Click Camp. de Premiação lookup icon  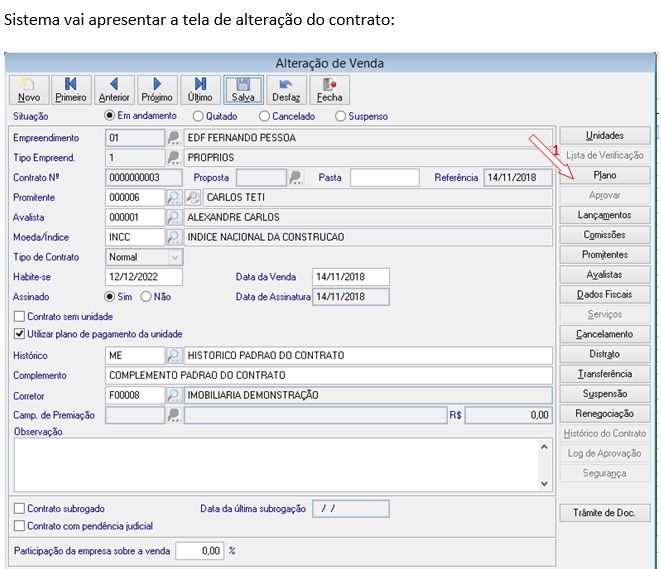pos(174,415)
